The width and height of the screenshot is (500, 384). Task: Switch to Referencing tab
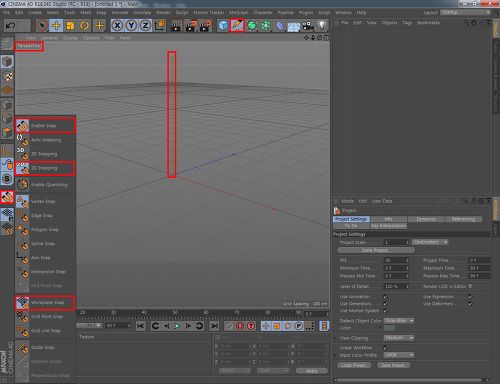[463, 219]
